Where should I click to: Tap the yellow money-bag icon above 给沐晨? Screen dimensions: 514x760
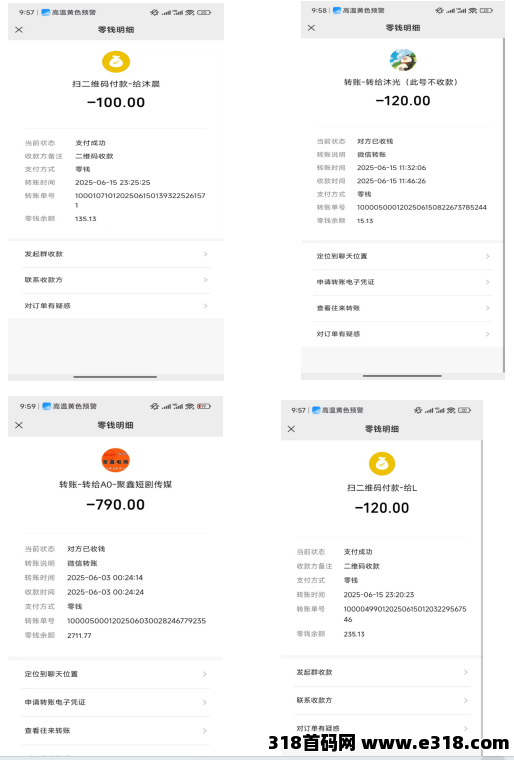[116, 62]
